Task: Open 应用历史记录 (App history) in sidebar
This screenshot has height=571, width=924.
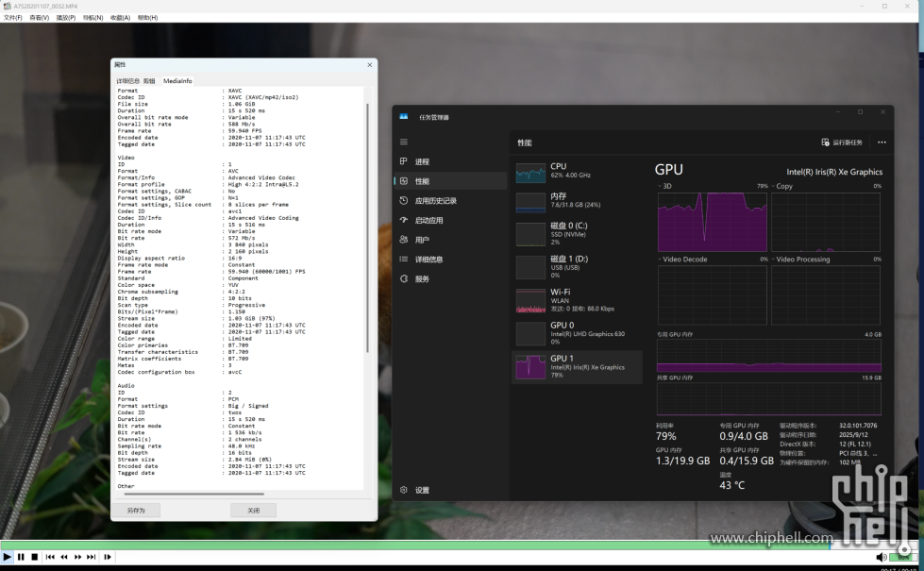Action: coord(434,201)
